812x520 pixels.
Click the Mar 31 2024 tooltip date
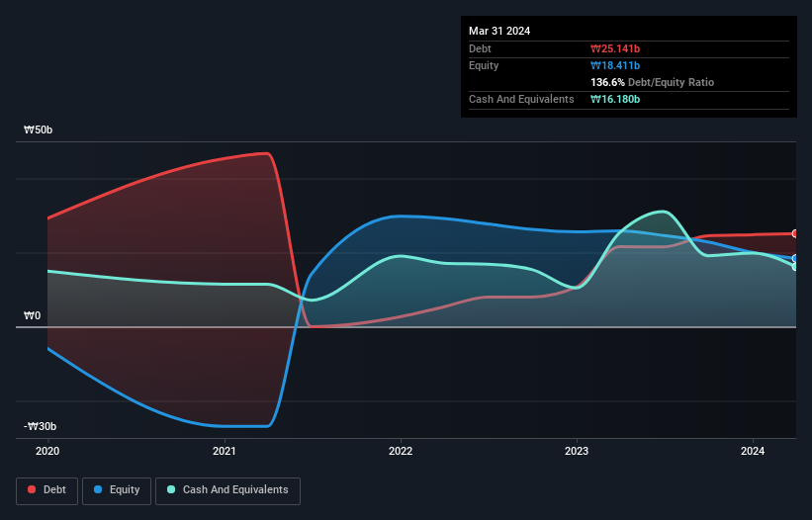point(499,31)
